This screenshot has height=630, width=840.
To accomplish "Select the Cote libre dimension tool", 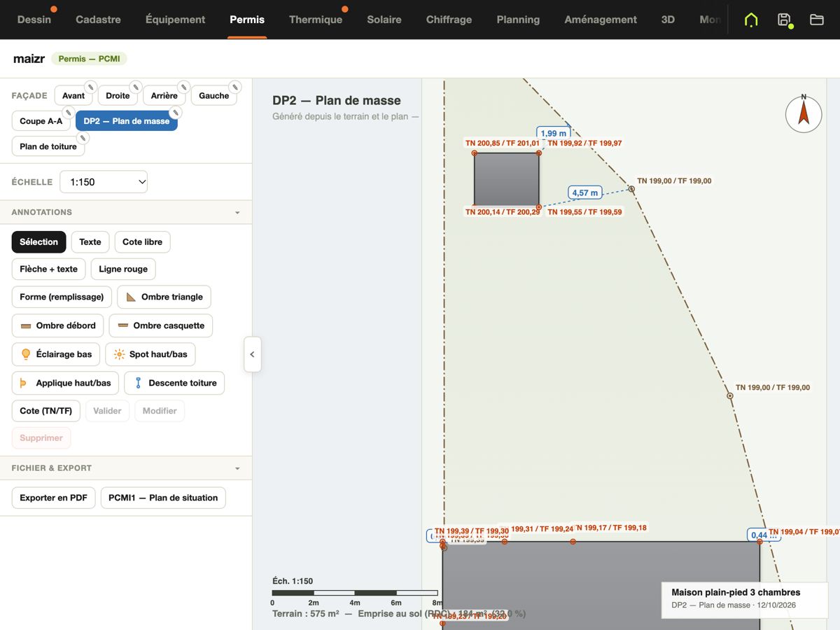I will 142,242.
